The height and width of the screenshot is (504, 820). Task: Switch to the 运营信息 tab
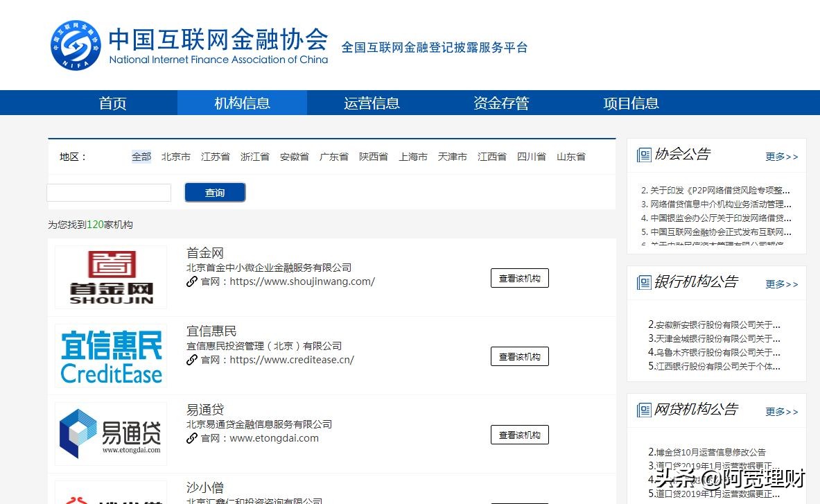372,103
